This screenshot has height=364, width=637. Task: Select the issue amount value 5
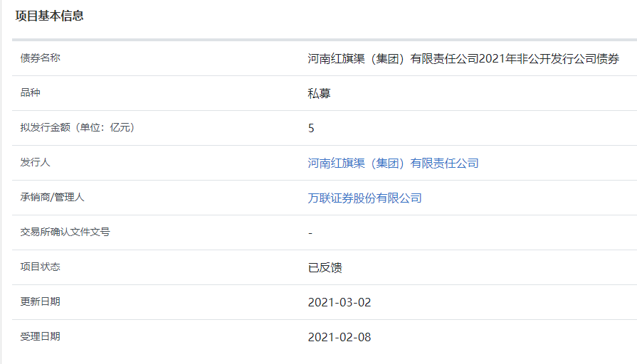click(311, 128)
